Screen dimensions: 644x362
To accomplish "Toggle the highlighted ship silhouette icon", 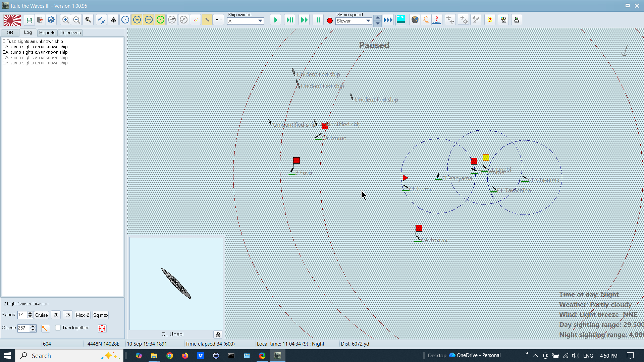I will point(207,20).
